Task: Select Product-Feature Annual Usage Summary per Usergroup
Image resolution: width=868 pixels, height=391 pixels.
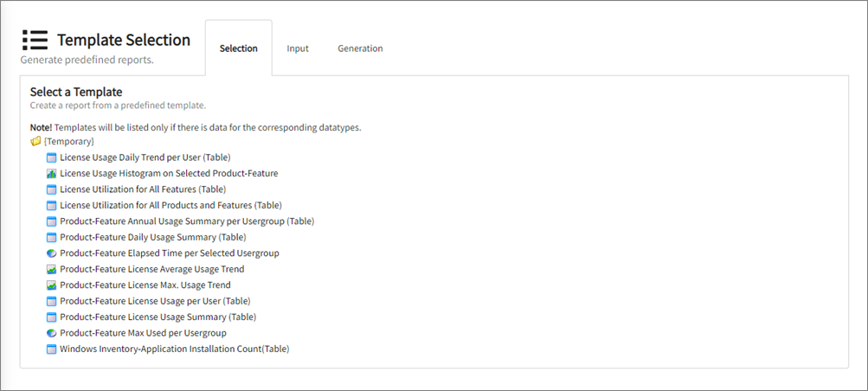Action: 186,221
